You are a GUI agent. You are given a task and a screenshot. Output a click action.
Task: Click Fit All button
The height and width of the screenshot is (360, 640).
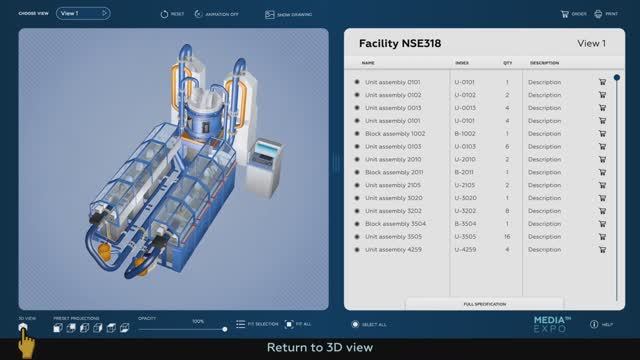298,324
